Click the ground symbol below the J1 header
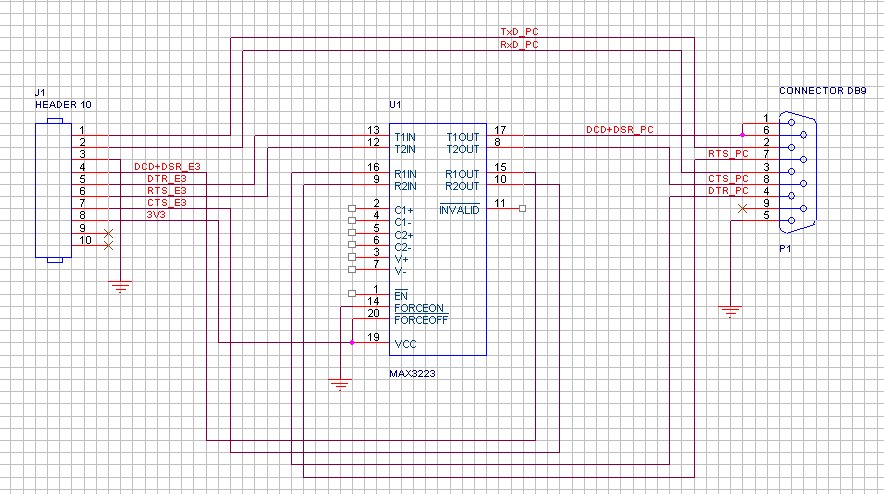Viewport: 884px width, 494px height. pyautogui.click(x=120, y=288)
